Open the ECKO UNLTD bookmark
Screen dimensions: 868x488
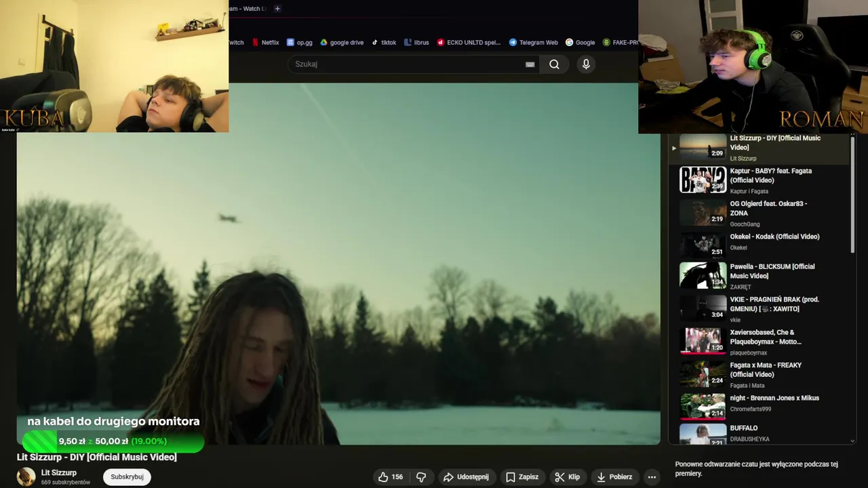[x=469, y=42]
